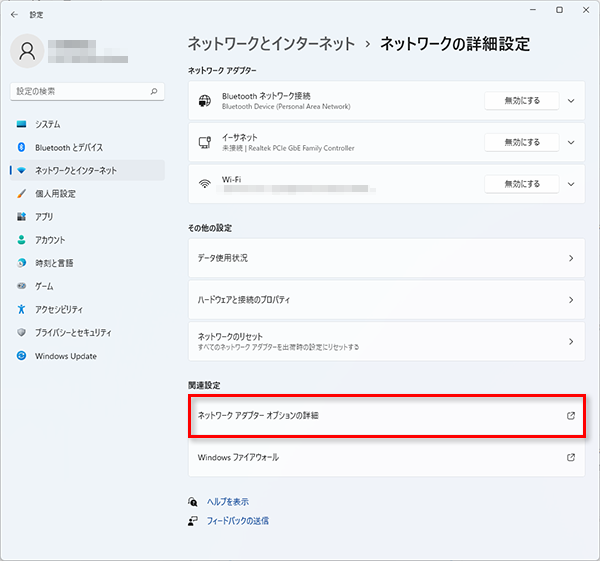600x561 pixels.
Task: Click the ゲーム controller icon
Action: (21, 286)
